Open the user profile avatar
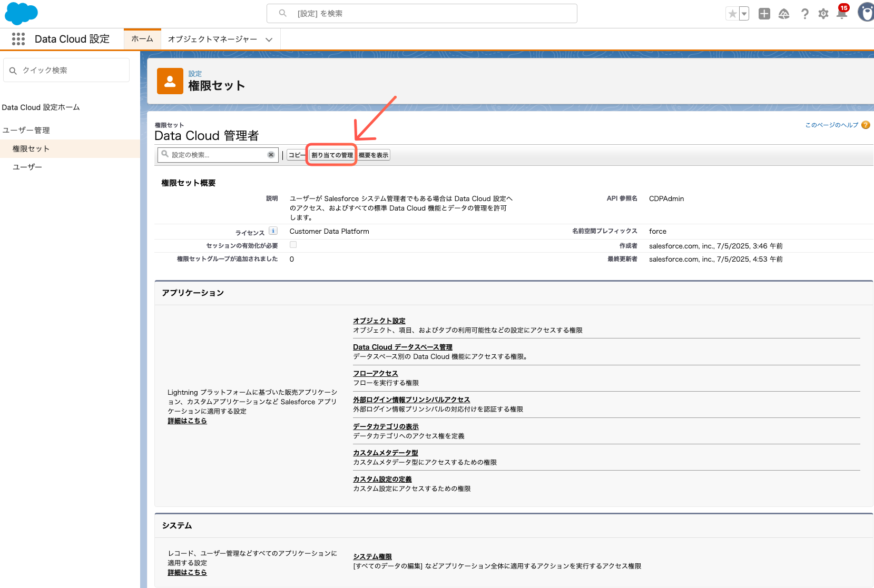This screenshot has height=588, width=874. (x=866, y=13)
